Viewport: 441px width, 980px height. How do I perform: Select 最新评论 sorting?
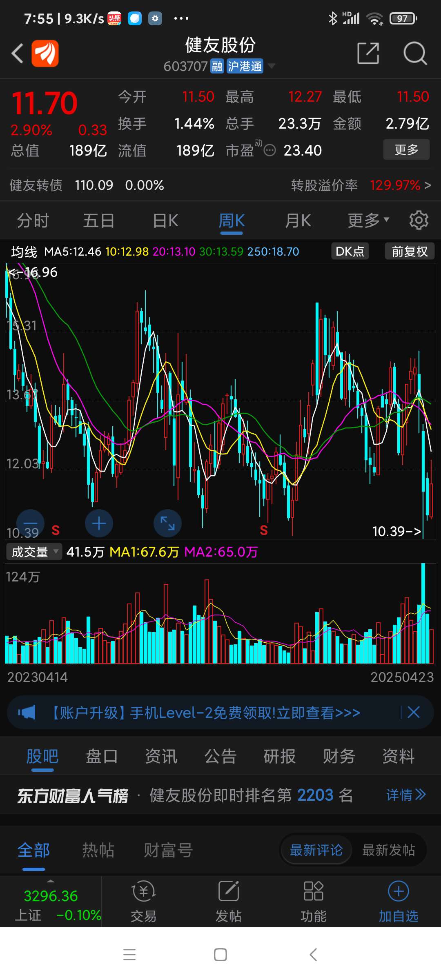click(x=316, y=850)
